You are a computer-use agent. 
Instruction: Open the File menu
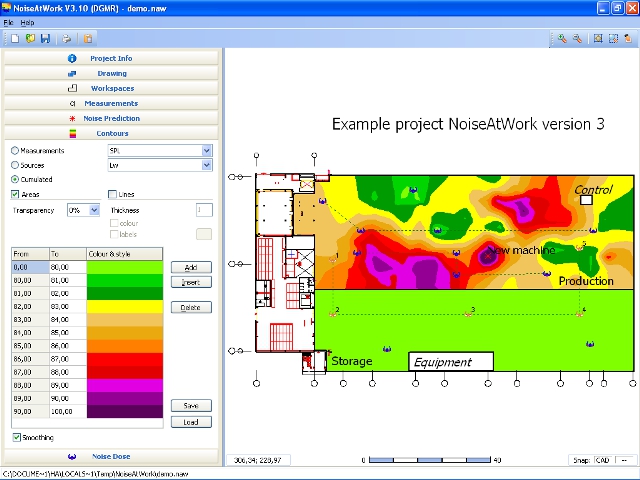pyautogui.click(x=8, y=22)
